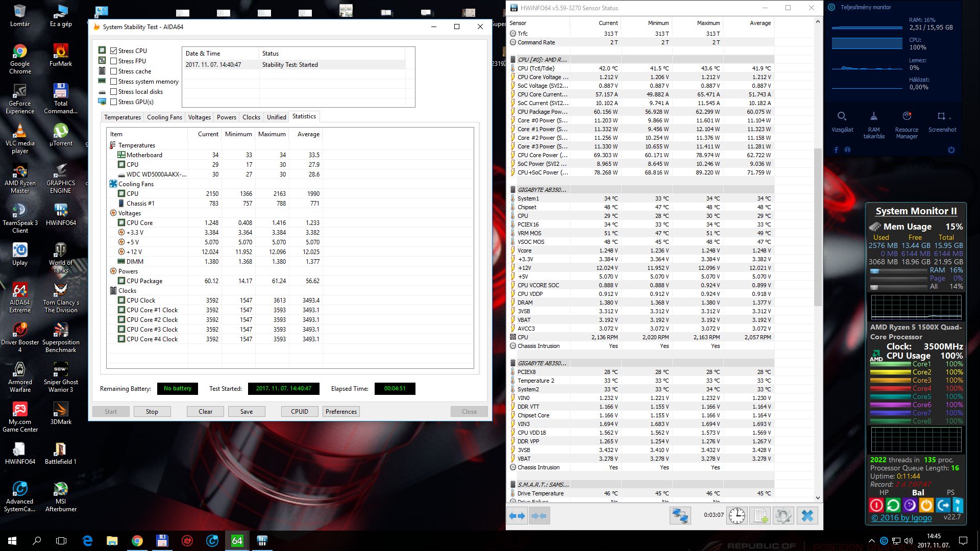The width and height of the screenshot is (980, 551).
Task: Uncheck the Stress CPU checkbox
Action: tap(114, 51)
